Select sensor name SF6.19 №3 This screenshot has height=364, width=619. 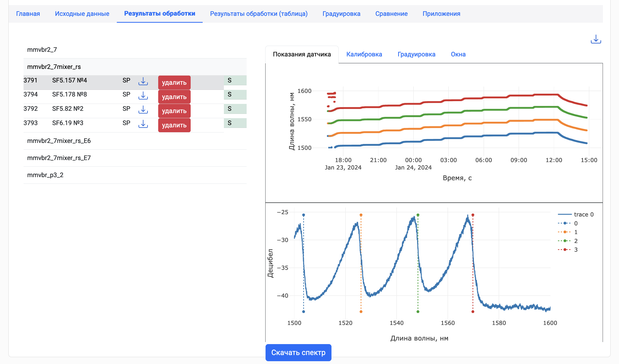(x=68, y=123)
